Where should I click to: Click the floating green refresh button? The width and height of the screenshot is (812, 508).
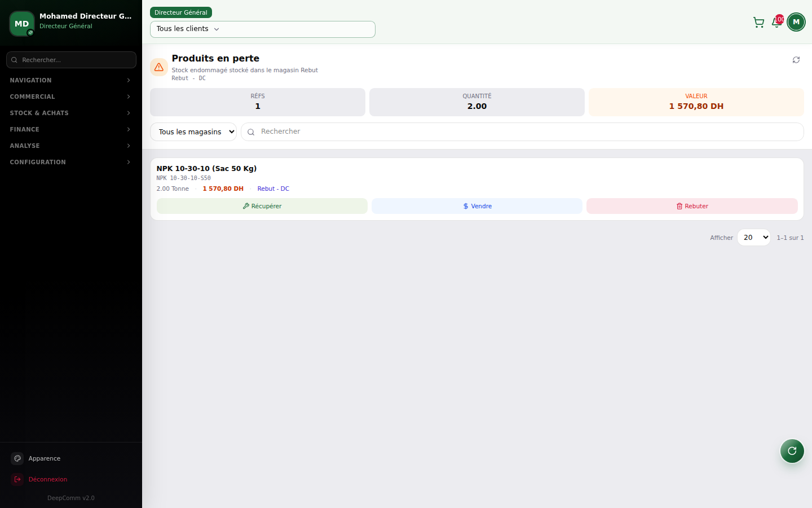coord(792,450)
